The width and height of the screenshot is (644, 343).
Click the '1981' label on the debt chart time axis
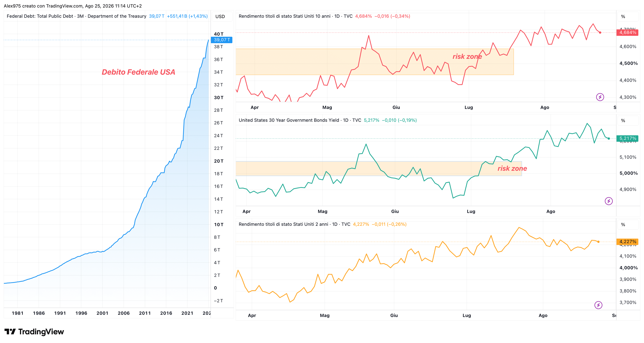pyautogui.click(x=18, y=313)
